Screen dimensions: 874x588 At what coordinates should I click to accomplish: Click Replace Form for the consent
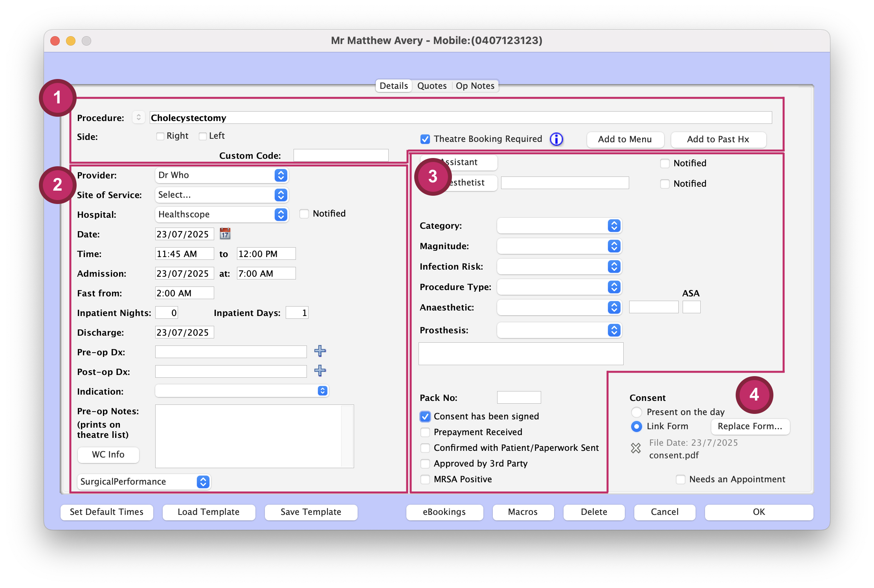(x=750, y=426)
